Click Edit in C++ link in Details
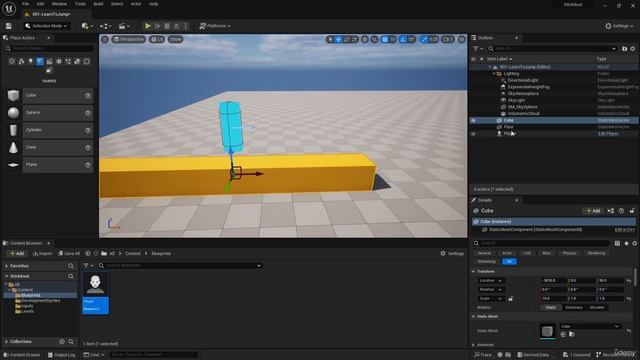Viewport: 640px width, 360px height. [x=624, y=230]
